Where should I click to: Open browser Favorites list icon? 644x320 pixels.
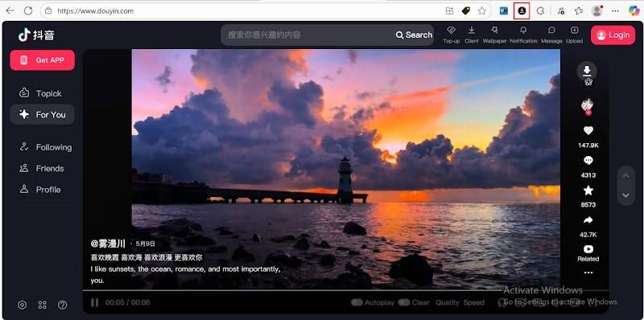(579, 11)
